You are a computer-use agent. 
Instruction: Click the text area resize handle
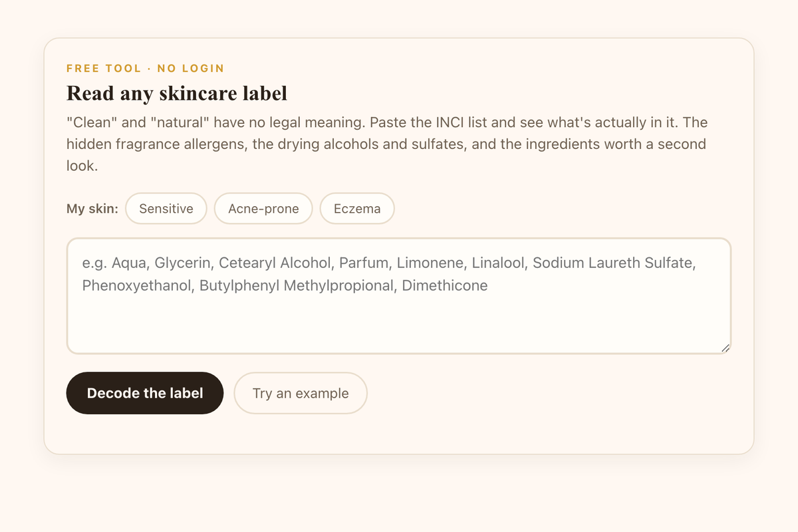[726, 348]
